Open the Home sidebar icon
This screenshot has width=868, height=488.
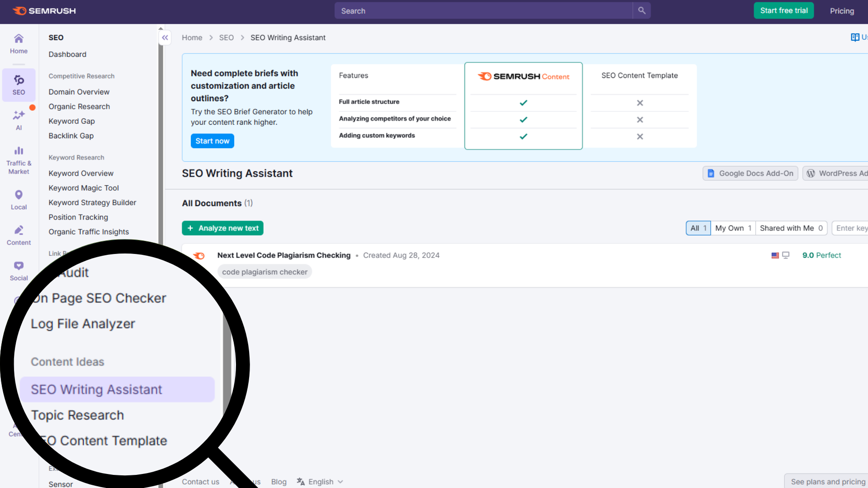click(x=19, y=43)
